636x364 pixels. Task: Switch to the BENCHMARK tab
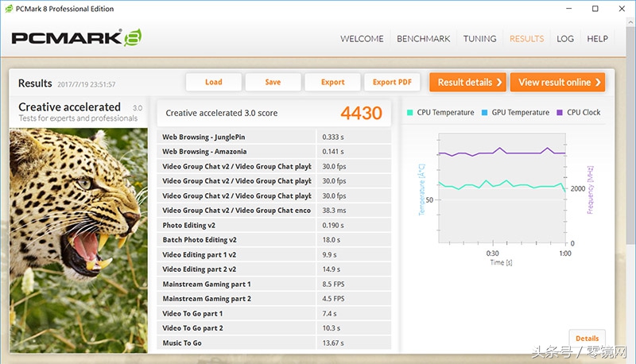423,39
